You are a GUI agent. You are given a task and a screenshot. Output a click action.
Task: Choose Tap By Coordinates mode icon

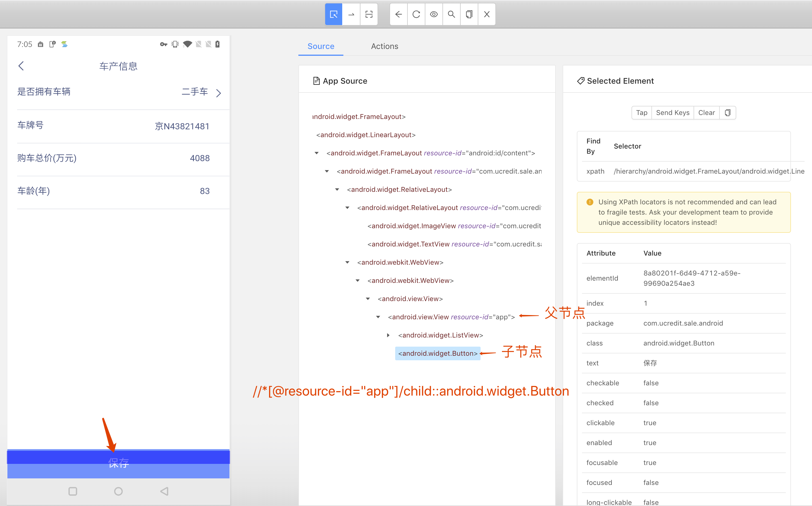(369, 15)
